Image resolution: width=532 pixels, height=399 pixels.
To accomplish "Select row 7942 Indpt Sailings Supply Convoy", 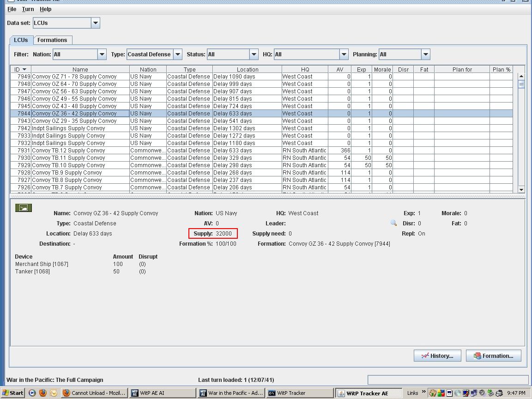I will point(261,128).
